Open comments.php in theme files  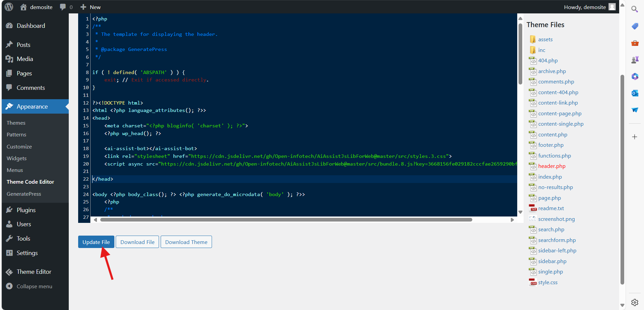tap(556, 82)
